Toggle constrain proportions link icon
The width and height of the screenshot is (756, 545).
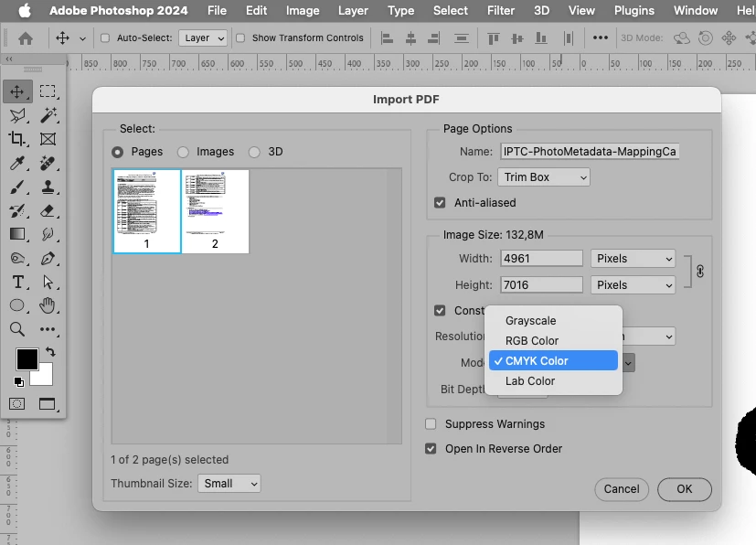tap(700, 272)
